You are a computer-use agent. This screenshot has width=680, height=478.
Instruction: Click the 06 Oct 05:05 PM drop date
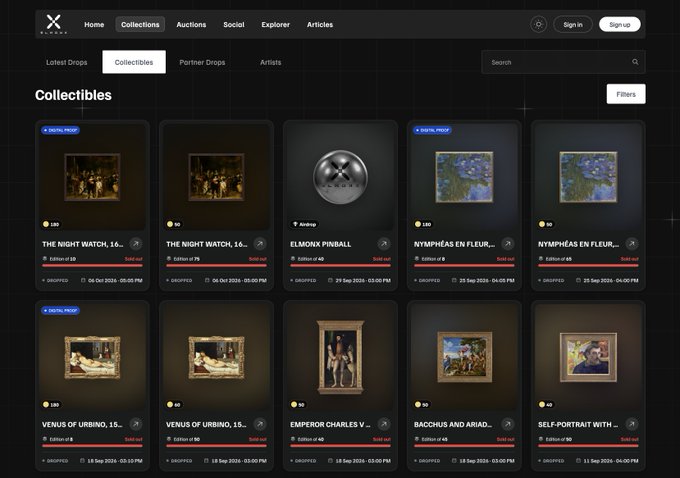(115, 281)
